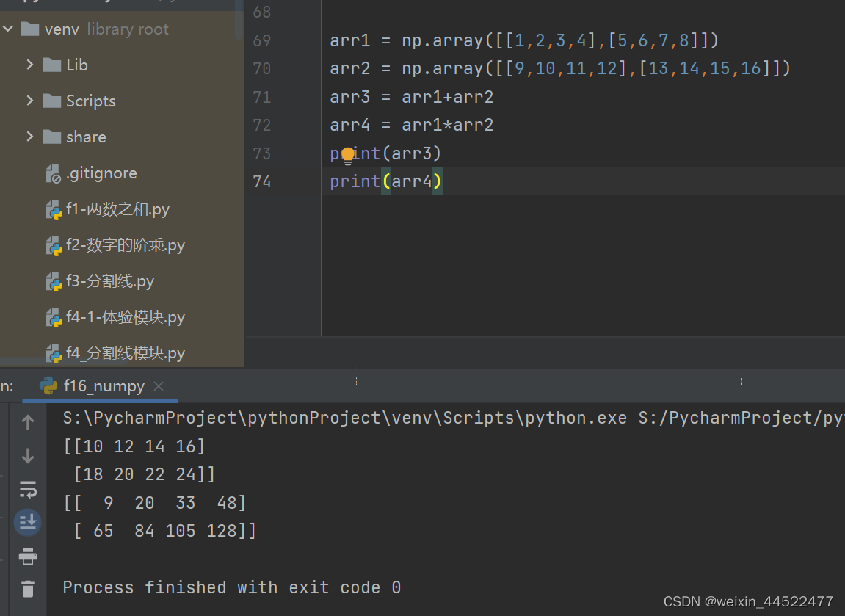Click the Python icon of f2-数字的阶乘.py
The height and width of the screenshot is (616, 845).
point(54,246)
